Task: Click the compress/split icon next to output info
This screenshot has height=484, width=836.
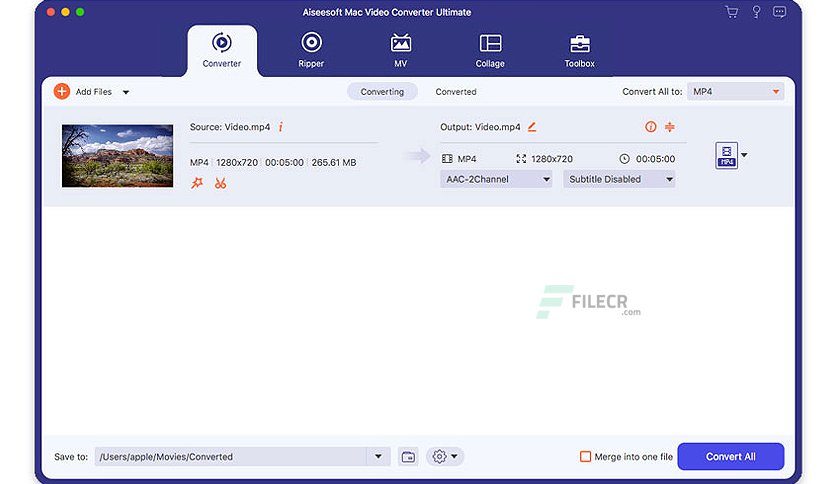Action: (670, 126)
